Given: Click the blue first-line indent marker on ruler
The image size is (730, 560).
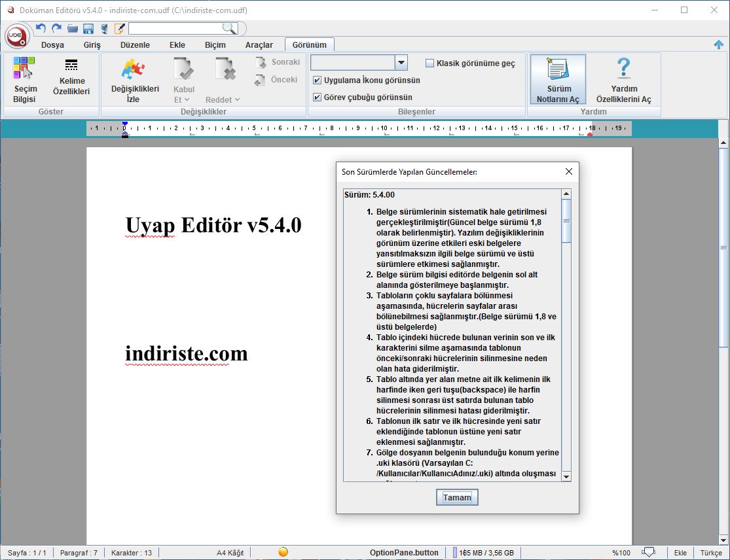Looking at the screenshot, I should 125,124.
